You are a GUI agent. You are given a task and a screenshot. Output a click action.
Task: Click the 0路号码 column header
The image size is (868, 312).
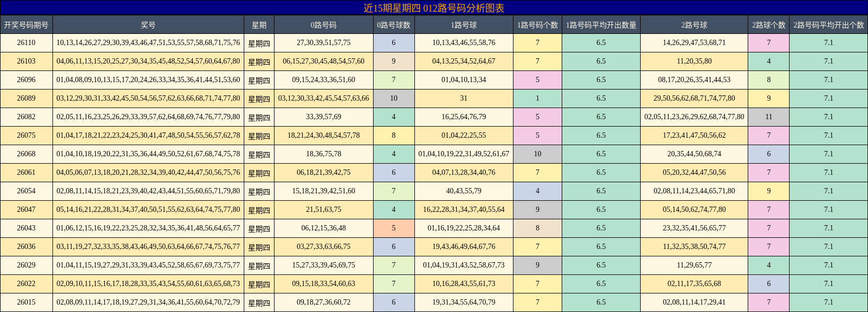tap(324, 25)
